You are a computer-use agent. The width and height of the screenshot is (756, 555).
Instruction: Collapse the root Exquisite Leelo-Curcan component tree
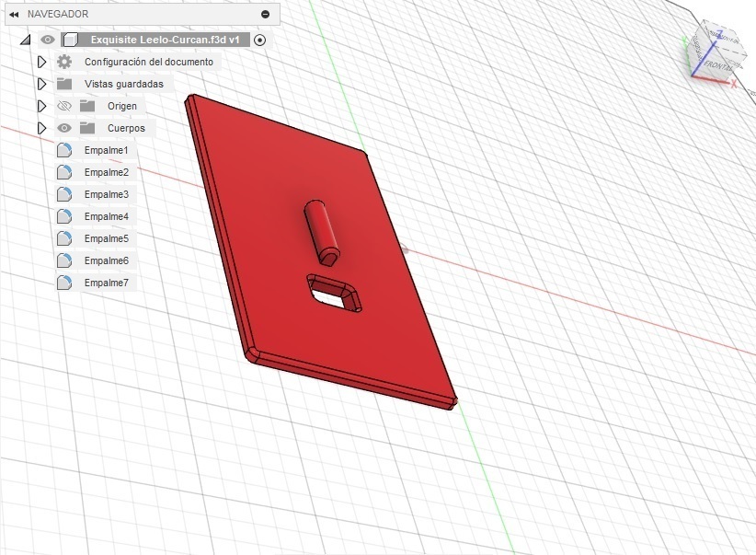(x=26, y=40)
